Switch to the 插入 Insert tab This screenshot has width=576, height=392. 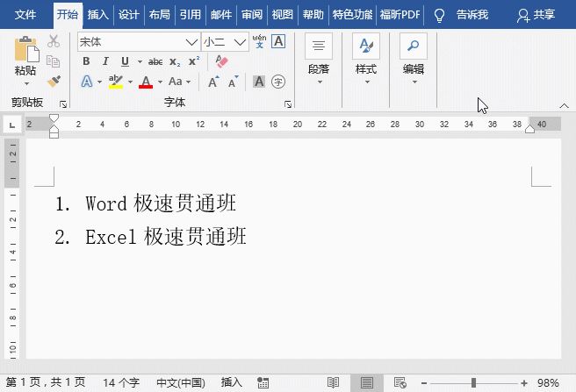click(98, 15)
